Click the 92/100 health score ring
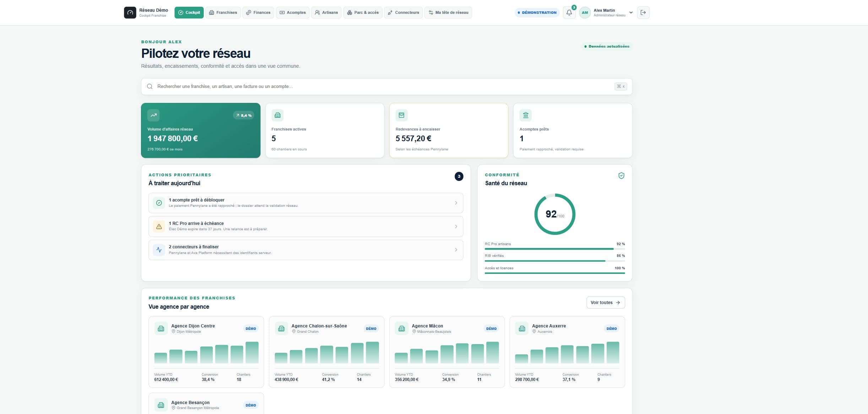Screen dimensions: 868x414 555,214
